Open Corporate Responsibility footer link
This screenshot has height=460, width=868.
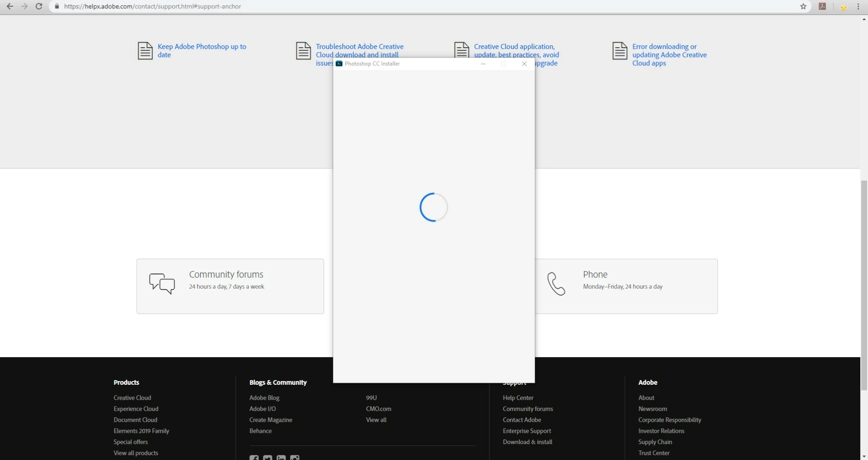tap(669, 420)
